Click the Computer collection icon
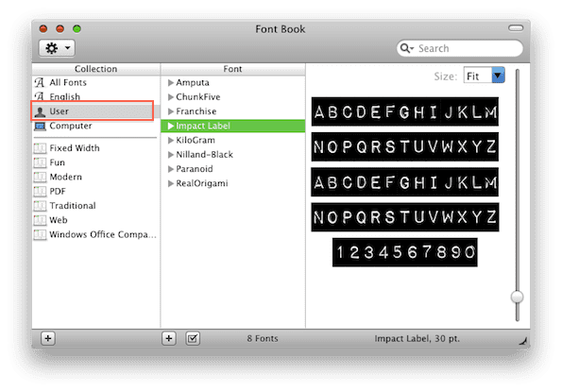The image size is (562, 392). pos(40,127)
